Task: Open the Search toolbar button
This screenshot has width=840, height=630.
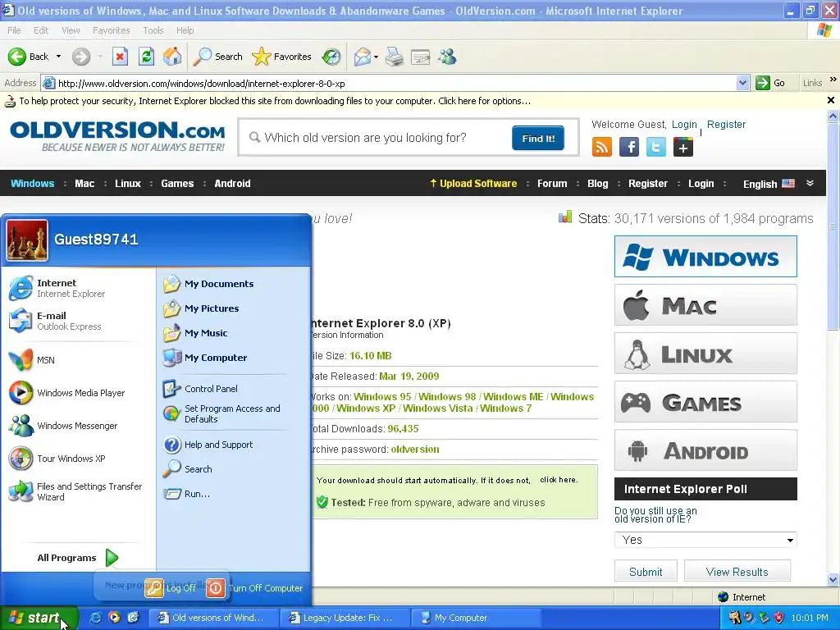Action: (218, 57)
